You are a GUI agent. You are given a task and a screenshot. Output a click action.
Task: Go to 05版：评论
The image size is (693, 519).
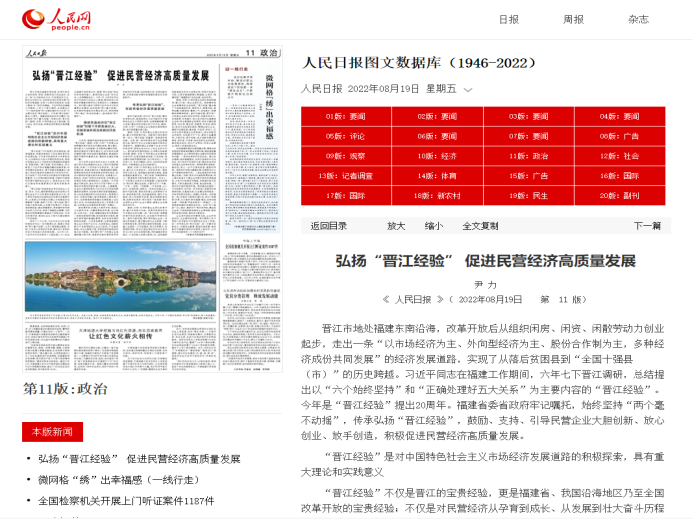click(x=346, y=137)
